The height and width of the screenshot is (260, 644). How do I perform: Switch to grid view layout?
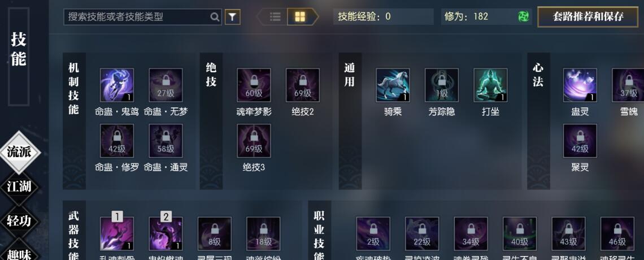coord(301,17)
